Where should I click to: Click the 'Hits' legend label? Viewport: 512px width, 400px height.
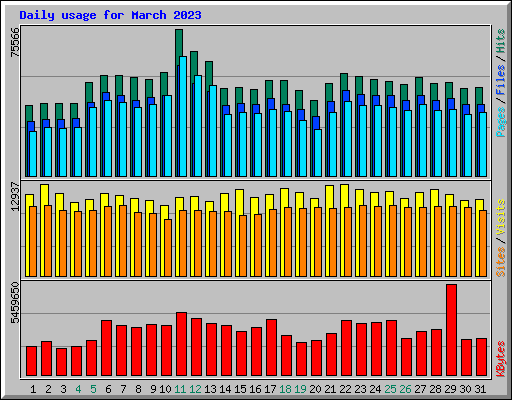pyautogui.click(x=501, y=41)
